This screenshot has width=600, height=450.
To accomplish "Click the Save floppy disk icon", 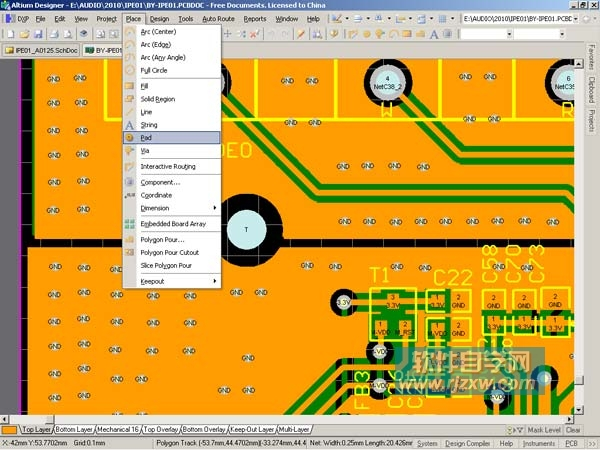I will tap(38, 34).
